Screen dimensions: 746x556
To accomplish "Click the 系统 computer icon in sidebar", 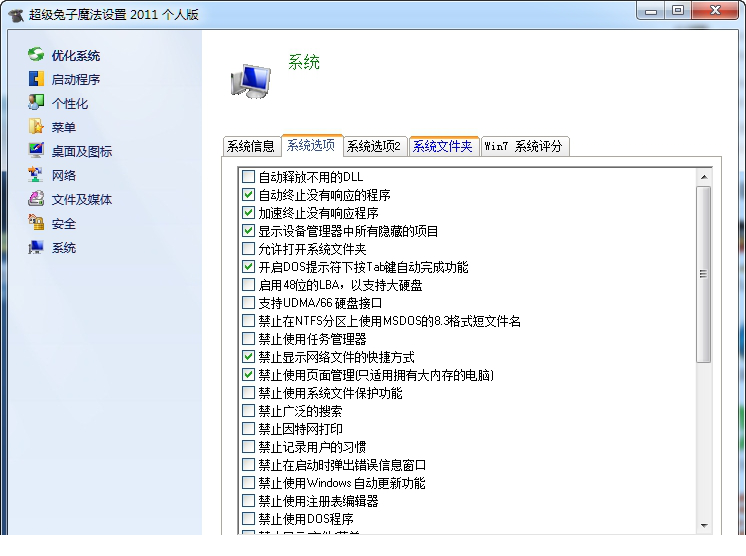I will [36, 247].
